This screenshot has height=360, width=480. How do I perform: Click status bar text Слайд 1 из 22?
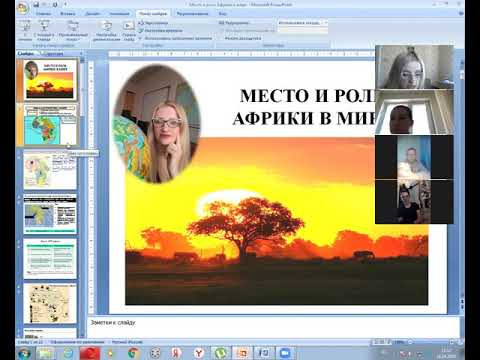[x=31, y=342]
